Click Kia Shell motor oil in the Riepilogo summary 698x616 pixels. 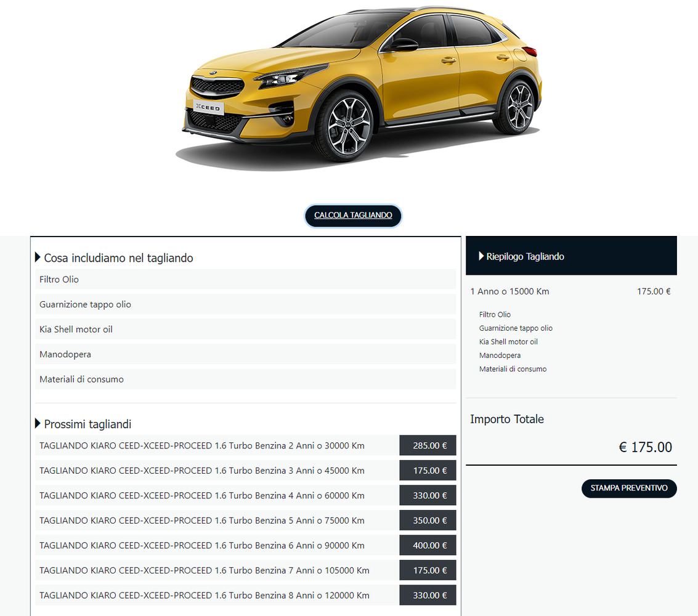click(x=508, y=341)
